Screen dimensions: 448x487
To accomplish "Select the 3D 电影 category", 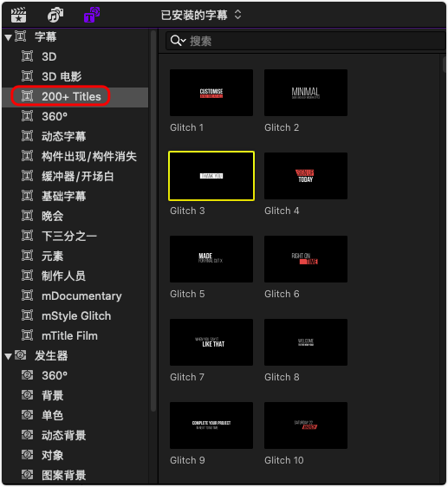I will tap(75, 77).
